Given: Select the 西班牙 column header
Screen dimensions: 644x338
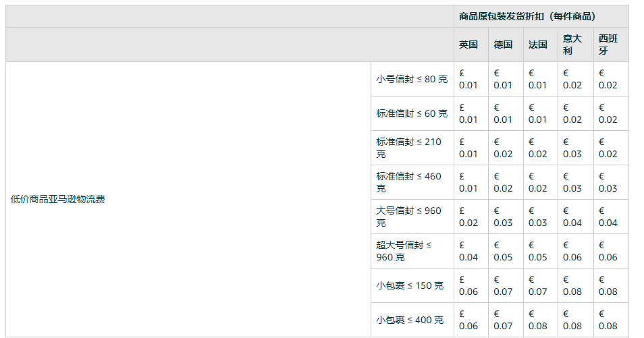Looking at the screenshot, I should pos(608,45).
